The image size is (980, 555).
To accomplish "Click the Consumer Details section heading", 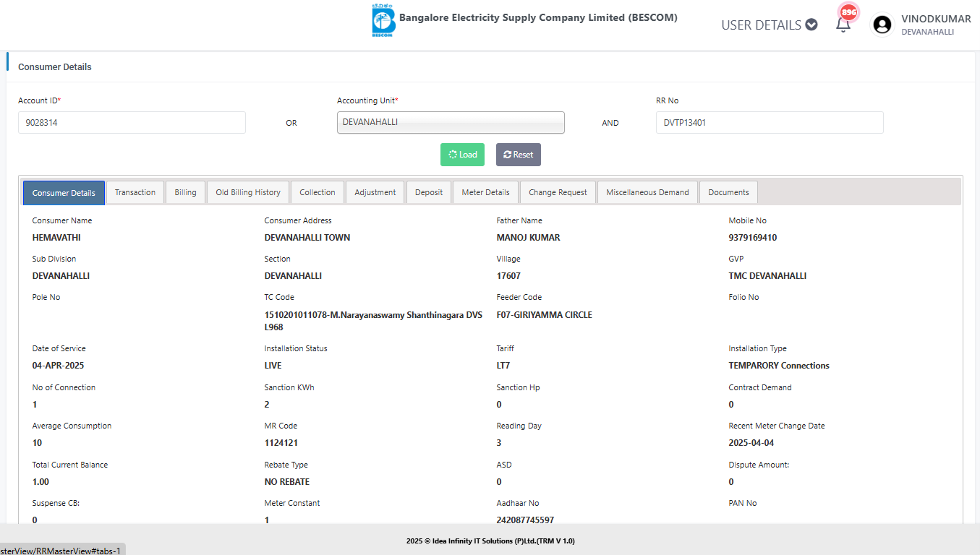I will pyautogui.click(x=55, y=67).
